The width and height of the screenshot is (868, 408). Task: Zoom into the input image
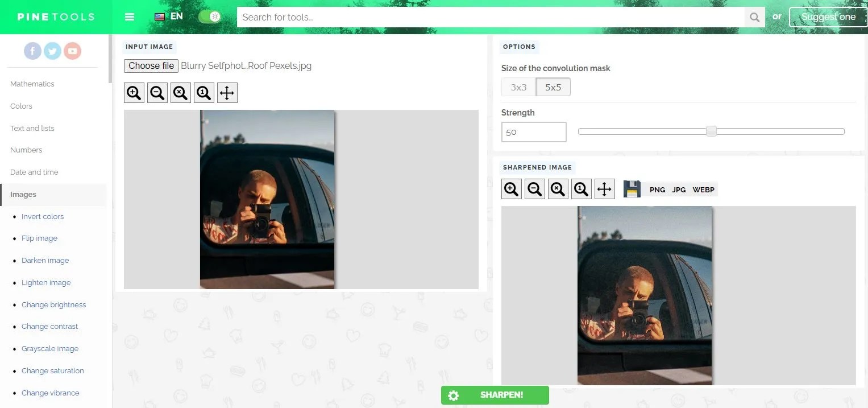[x=134, y=92]
